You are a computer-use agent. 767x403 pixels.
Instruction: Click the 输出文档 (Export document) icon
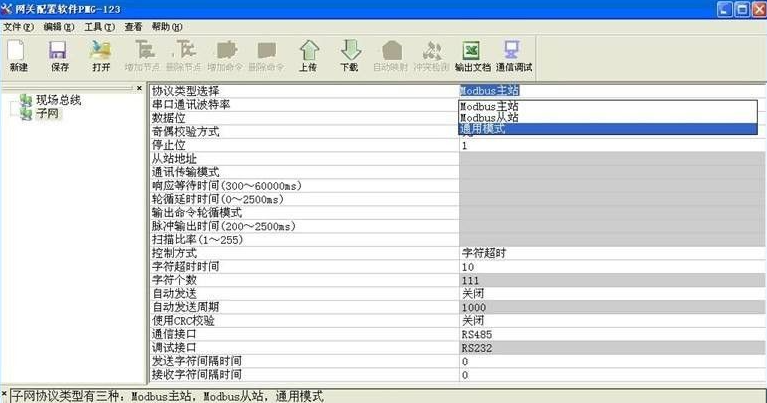tap(472, 54)
